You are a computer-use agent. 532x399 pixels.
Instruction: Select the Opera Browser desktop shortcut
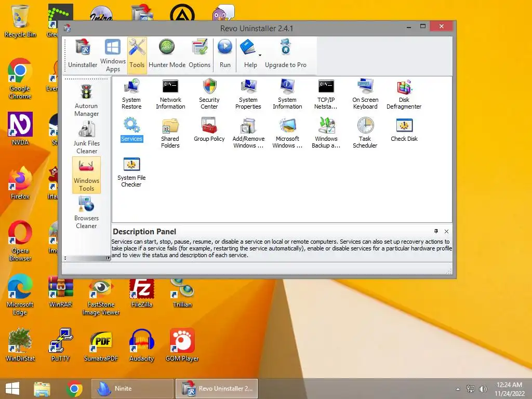click(20, 241)
